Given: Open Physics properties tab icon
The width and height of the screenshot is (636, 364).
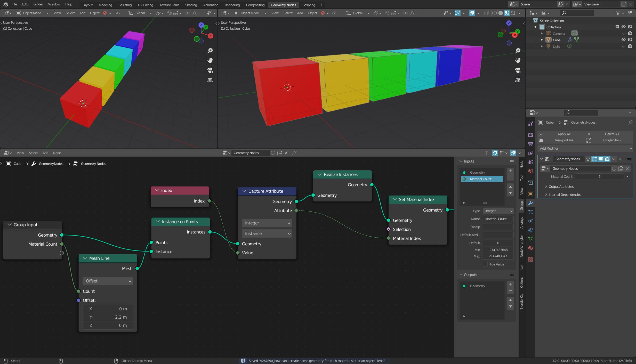Looking at the screenshot, I should coord(530,221).
